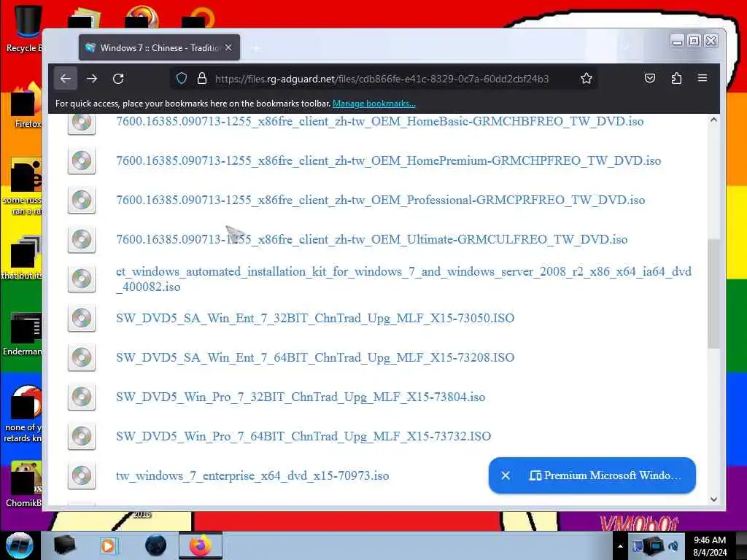747x560 pixels.
Task: Open volume speaker tray icon
Action: [673, 545]
